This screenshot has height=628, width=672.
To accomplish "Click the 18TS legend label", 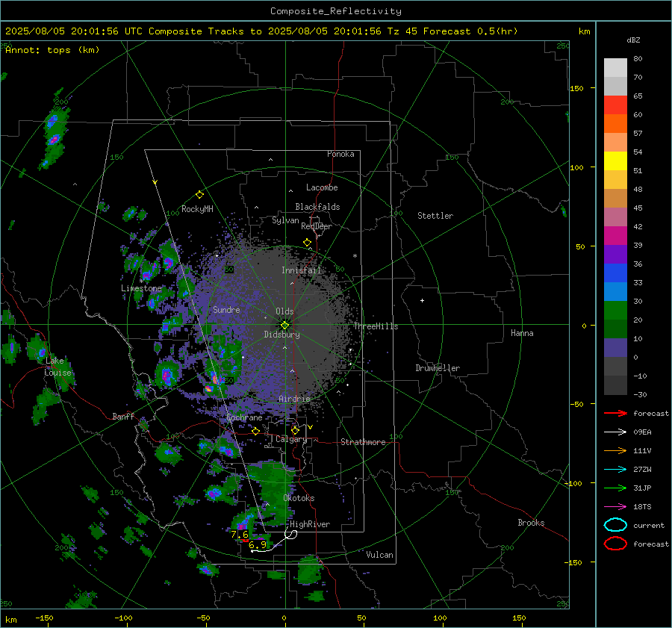I will pos(642,507).
